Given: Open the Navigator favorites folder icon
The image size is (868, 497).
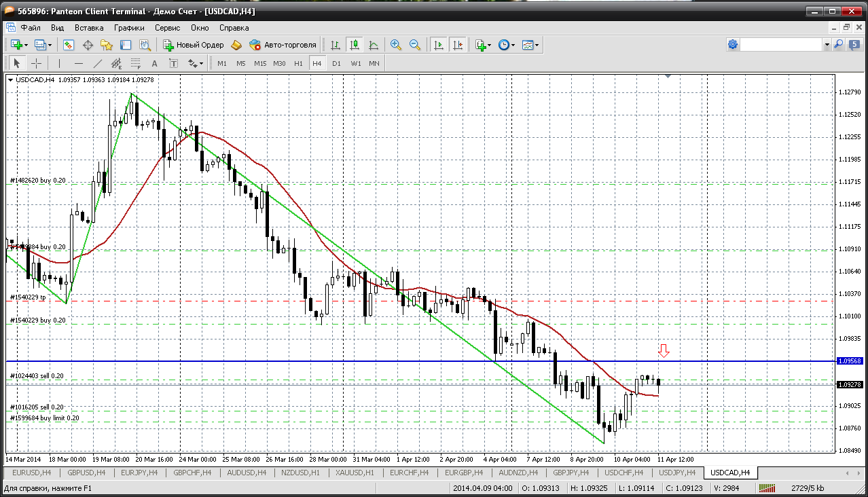Looking at the screenshot, I should click(107, 45).
